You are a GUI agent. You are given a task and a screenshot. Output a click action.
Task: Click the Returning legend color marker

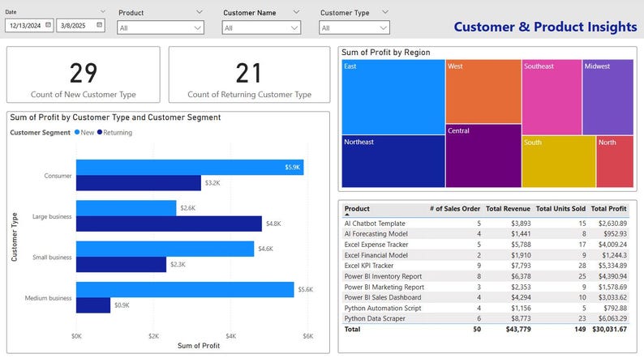point(100,132)
